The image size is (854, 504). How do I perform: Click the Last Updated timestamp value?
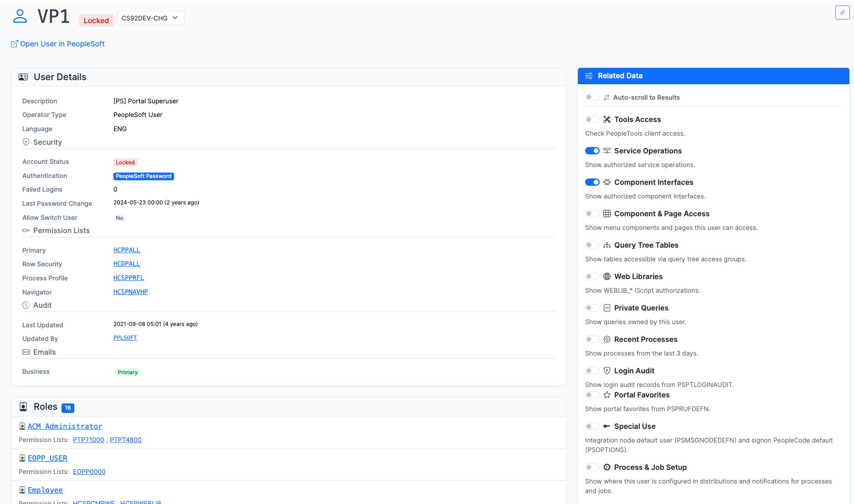pyautogui.click(x=155, y=324)
